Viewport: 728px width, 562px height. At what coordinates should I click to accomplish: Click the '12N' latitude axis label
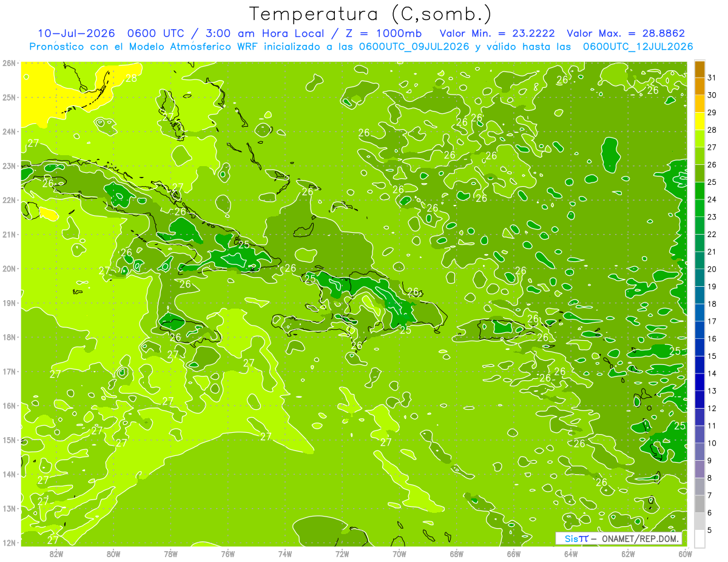tap(10, 543)
